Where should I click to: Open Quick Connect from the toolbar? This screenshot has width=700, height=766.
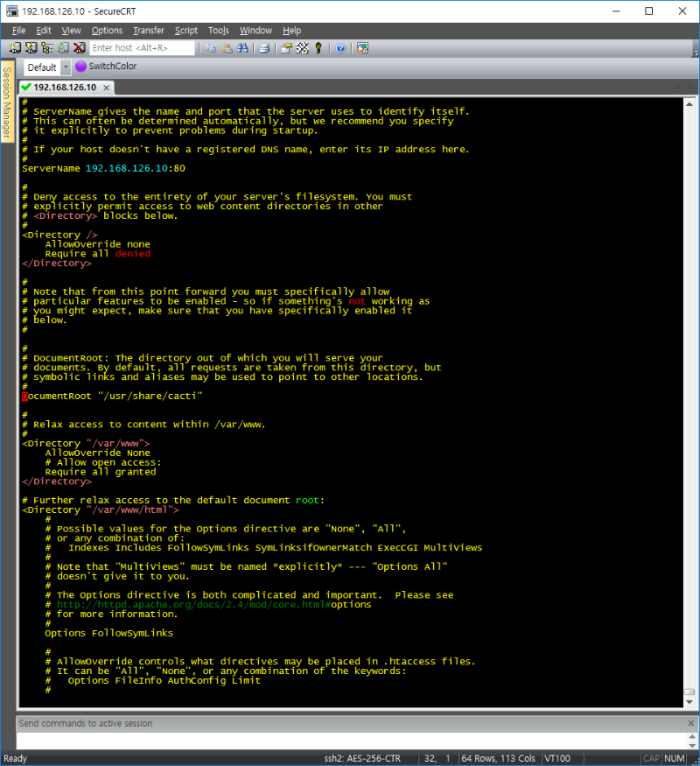[x=31, y=48]
